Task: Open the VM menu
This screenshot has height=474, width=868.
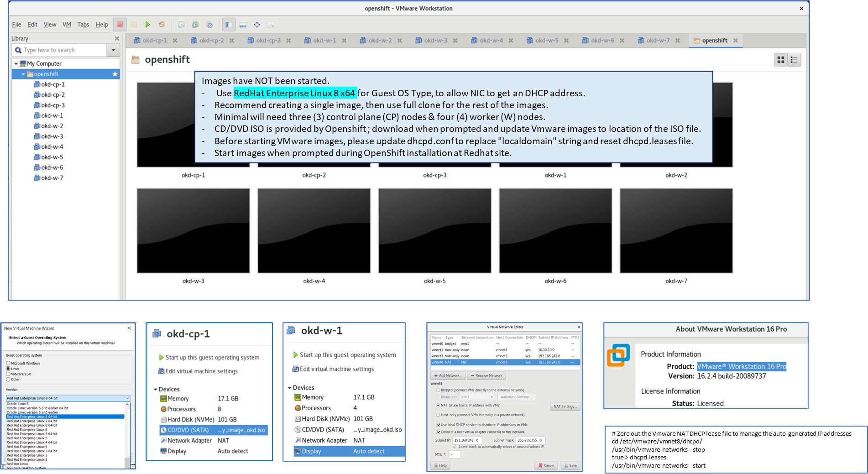Action: coord(67,25)
